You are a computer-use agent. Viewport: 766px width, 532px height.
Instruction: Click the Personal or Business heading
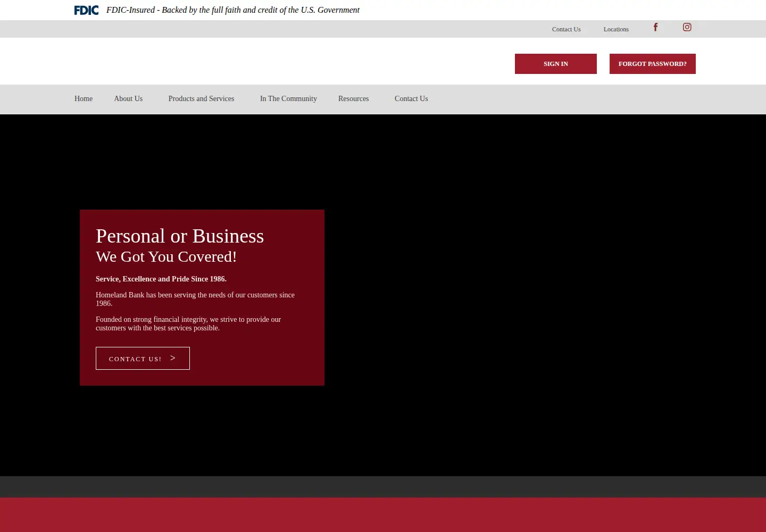[180, 236]
